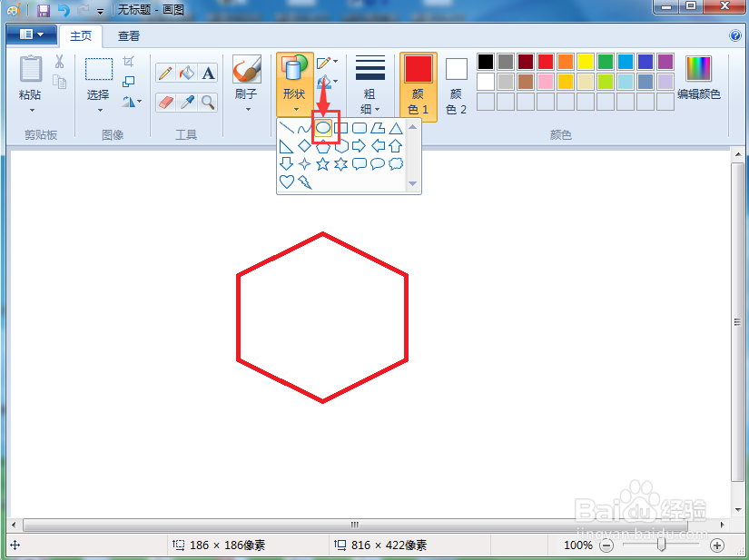
Task: Click the zoom slider handle
Action: [662, 545]
